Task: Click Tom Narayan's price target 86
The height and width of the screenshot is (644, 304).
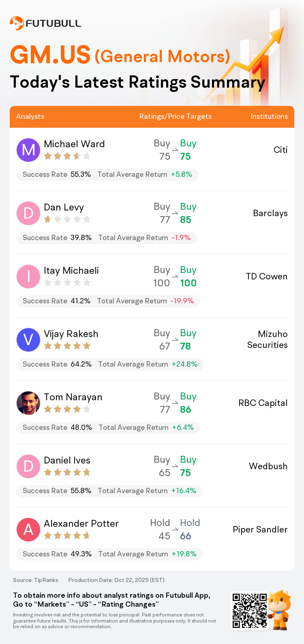Action: [x=185, y=410]
